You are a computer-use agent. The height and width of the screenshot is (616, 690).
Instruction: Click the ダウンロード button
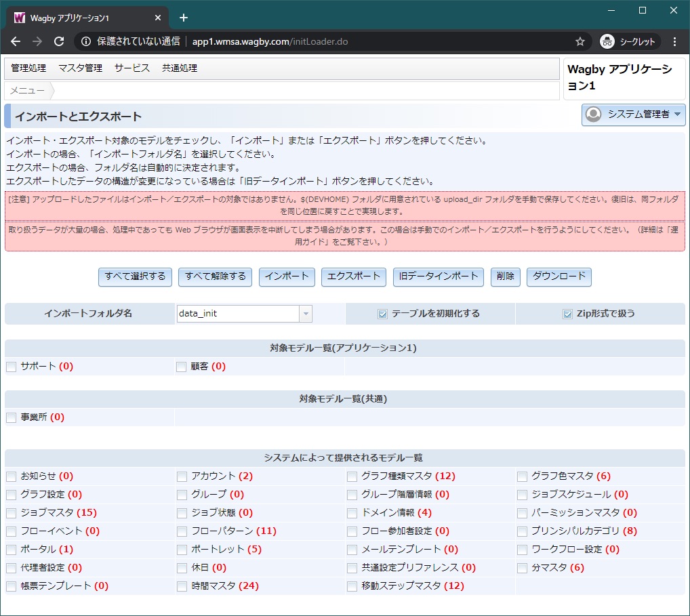pos(559,276)
